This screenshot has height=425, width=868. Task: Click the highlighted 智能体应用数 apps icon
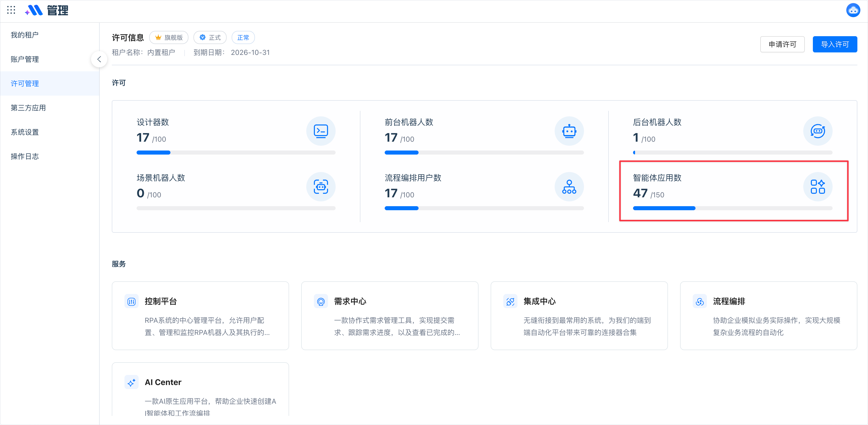pos(817,187)
